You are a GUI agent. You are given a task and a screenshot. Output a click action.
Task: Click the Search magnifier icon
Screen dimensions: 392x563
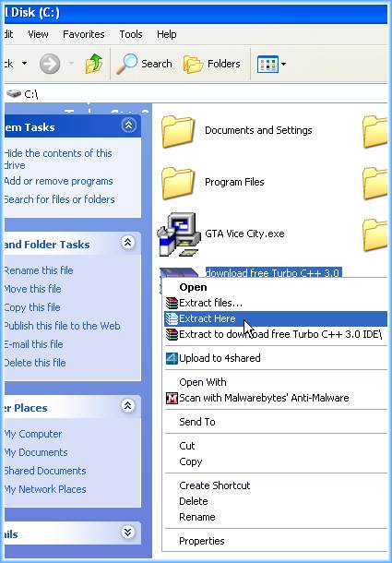[127, 64]
